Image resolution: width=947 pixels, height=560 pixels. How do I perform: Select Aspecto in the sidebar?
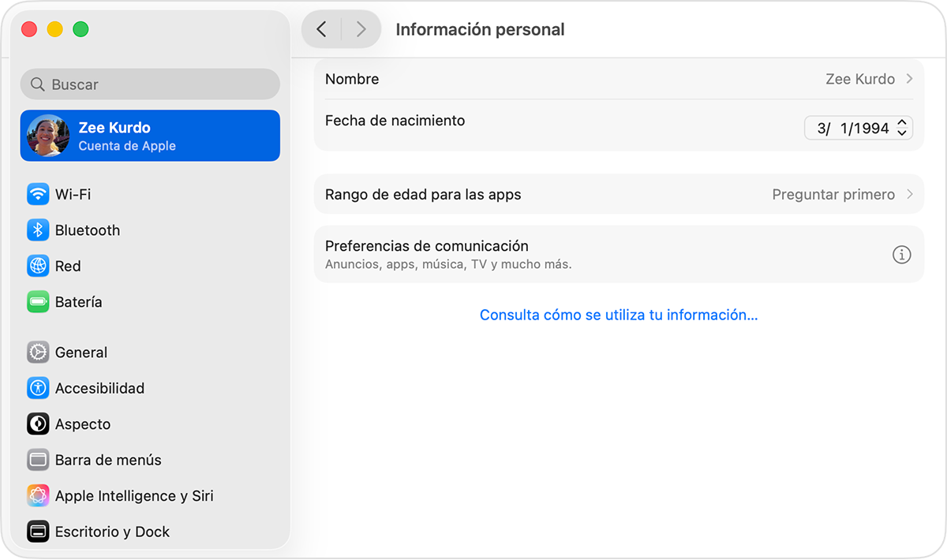(80, 424)
